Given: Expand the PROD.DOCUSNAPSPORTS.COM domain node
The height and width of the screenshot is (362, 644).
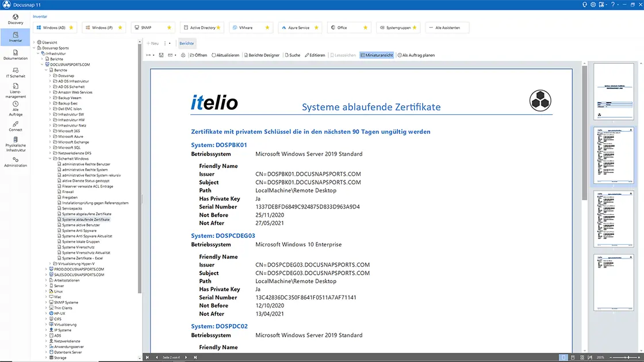Looking at the screenshot, I should [x=47, y=269].
